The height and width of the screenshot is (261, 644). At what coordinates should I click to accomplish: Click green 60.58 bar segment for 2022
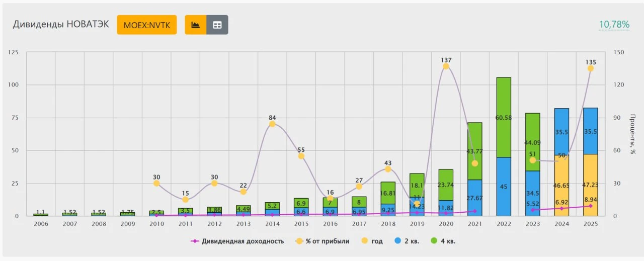coord(504,117)
